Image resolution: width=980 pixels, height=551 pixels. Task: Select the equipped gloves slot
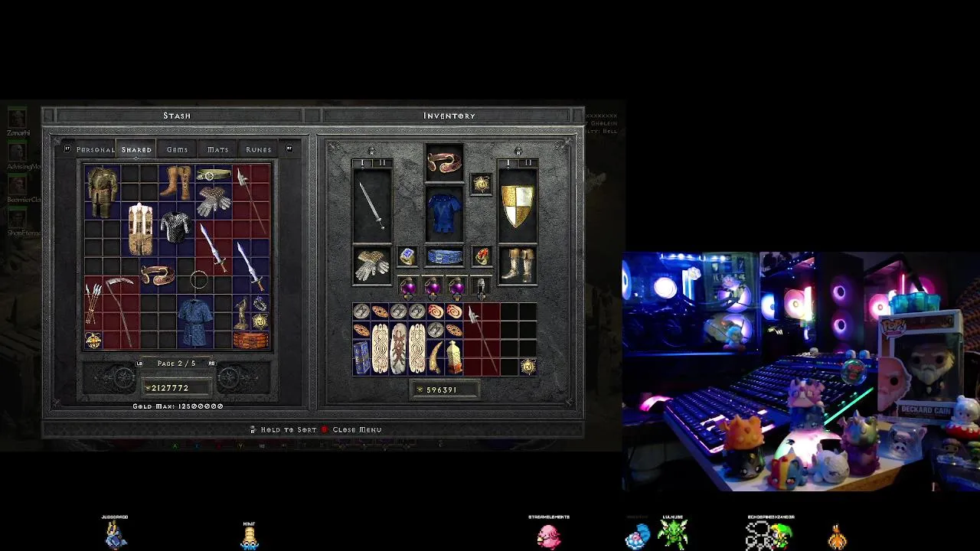[x=372, y=265]
